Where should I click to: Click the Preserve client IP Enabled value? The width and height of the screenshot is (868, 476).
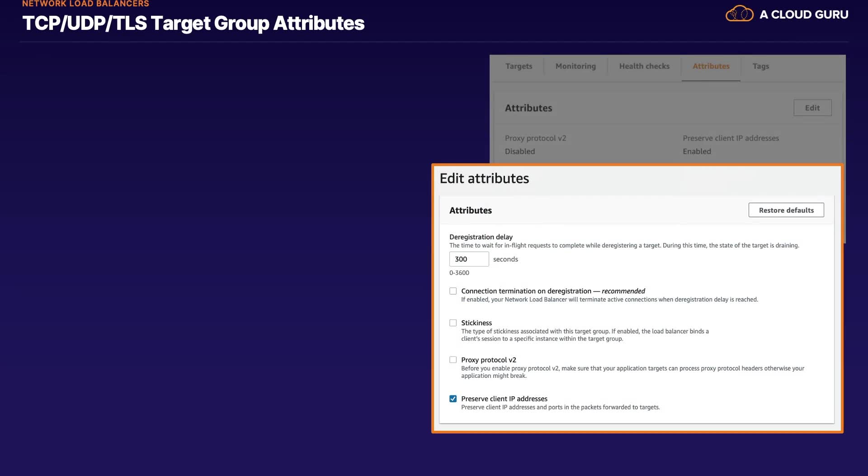tap(697, 151)
